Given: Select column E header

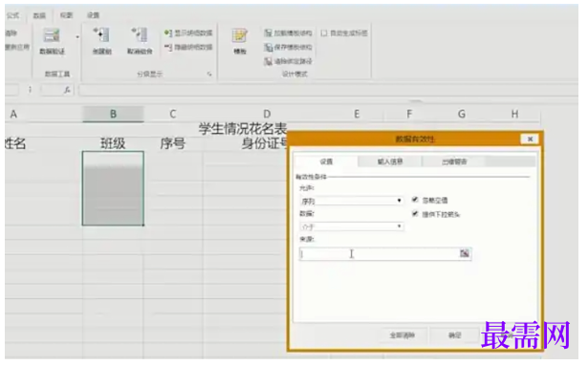Looking at the screenshot, I should click(357, 114).
